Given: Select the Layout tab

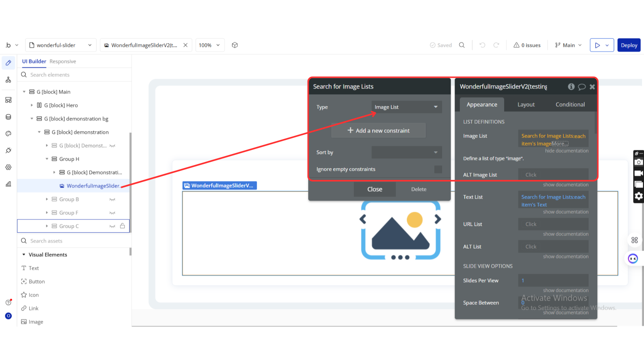Looking at the screenshot, I should point(526,104).
